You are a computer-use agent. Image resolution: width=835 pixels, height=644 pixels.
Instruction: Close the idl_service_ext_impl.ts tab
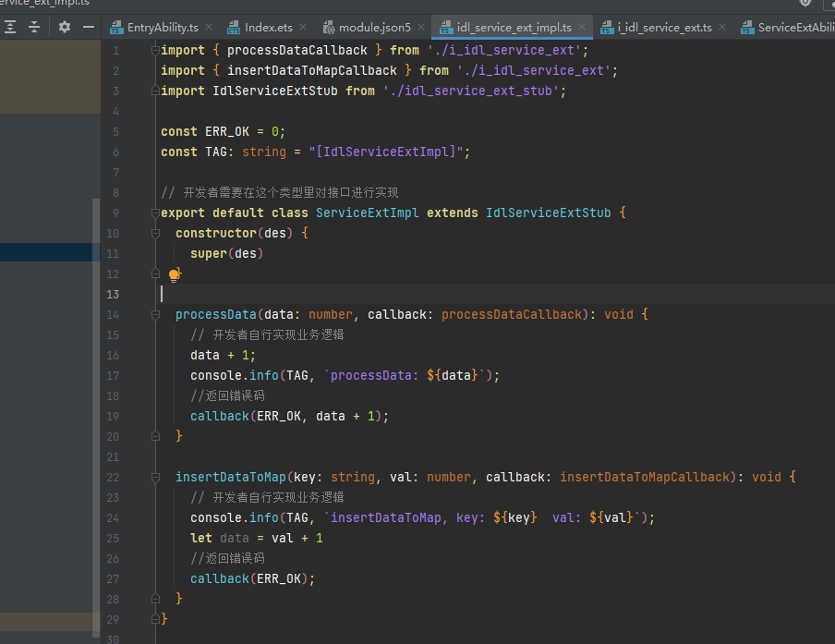click(x=582, y=28)
